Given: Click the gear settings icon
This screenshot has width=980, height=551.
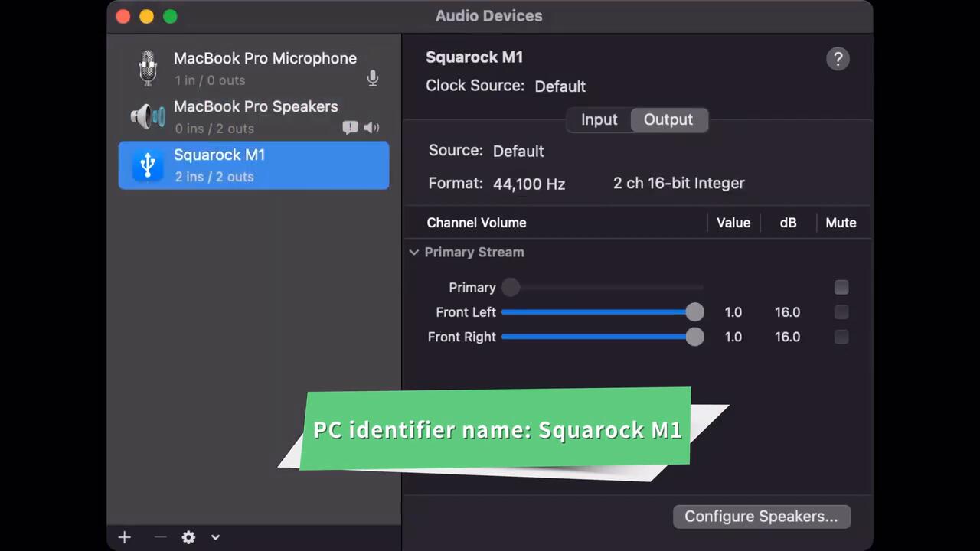Looking at the screenshot, I should click(188, 537).
